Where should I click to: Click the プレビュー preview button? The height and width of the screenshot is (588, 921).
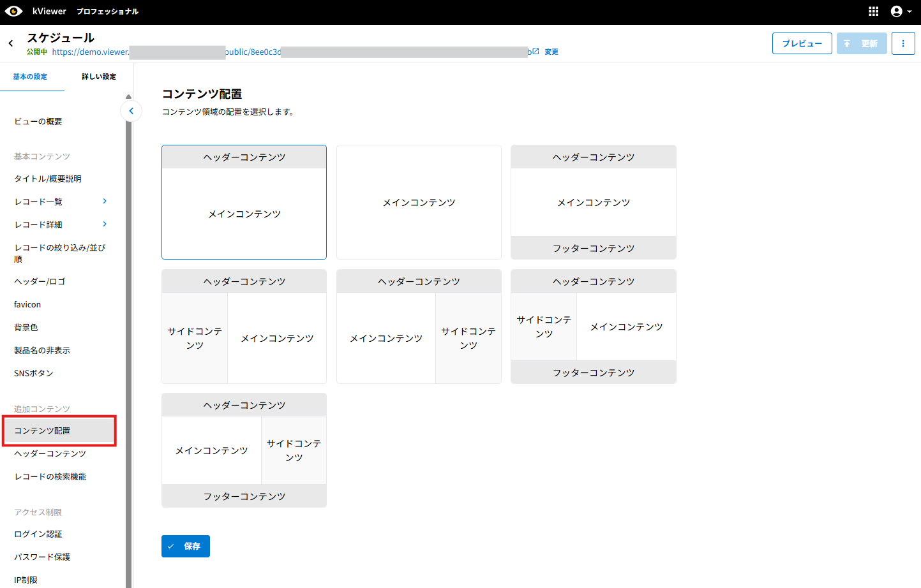pyautogui.click(x=802, y=43)
